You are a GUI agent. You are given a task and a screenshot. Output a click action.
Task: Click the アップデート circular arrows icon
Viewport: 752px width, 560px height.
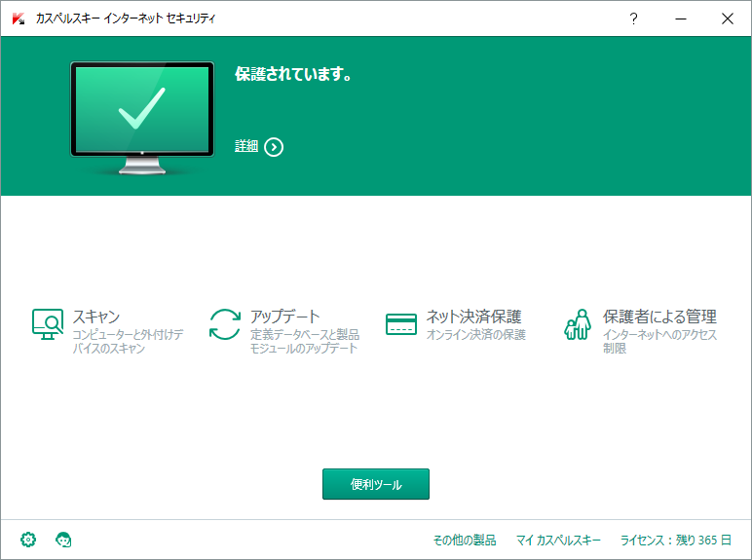[x=224, y=324]
